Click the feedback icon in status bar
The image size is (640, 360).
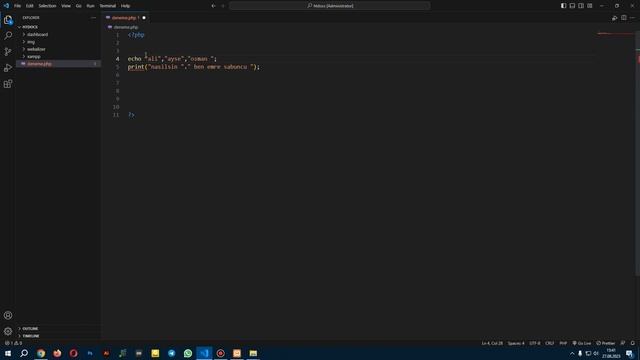coord(623,343)
